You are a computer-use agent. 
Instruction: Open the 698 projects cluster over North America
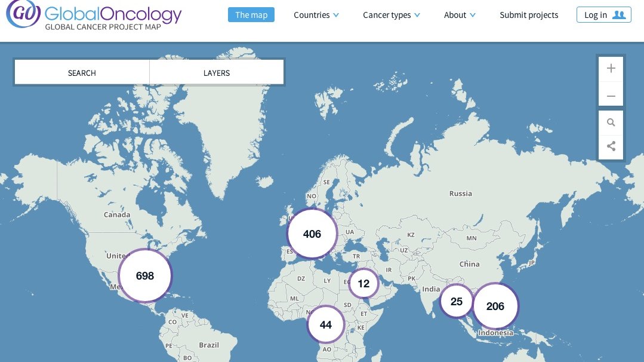pyautogui.click(x=145, y=275)
